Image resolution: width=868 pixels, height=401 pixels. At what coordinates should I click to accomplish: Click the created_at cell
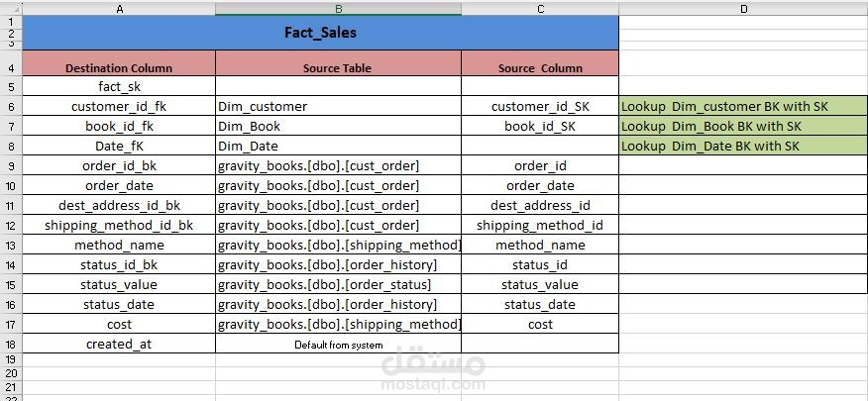[119, 344]
